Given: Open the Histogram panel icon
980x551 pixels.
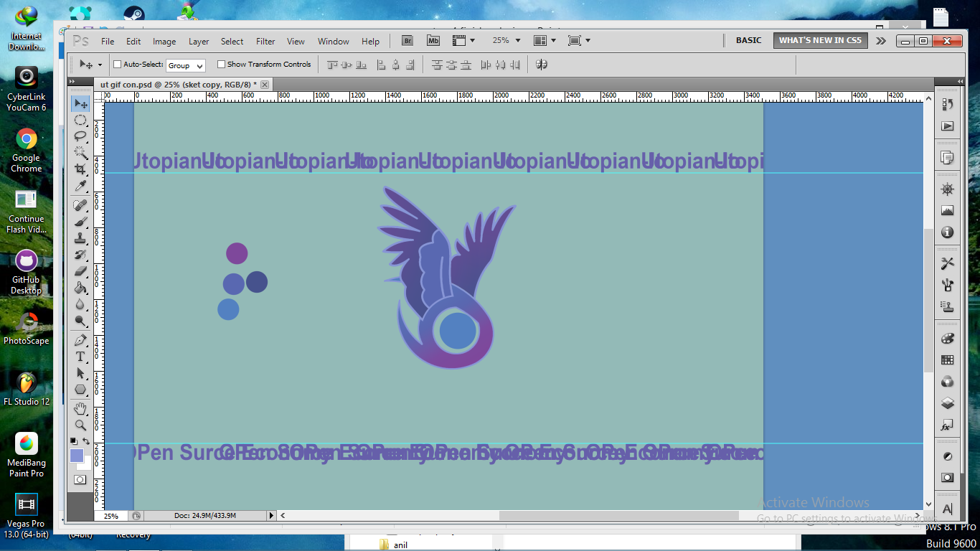Looking at the screenshot, I should coord(948,211).
